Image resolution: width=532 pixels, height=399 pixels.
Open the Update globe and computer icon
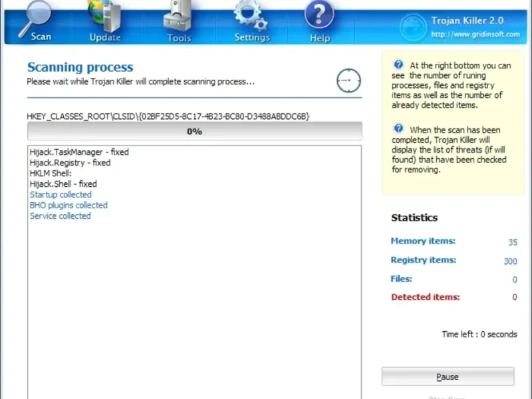(x=104, y=15)
